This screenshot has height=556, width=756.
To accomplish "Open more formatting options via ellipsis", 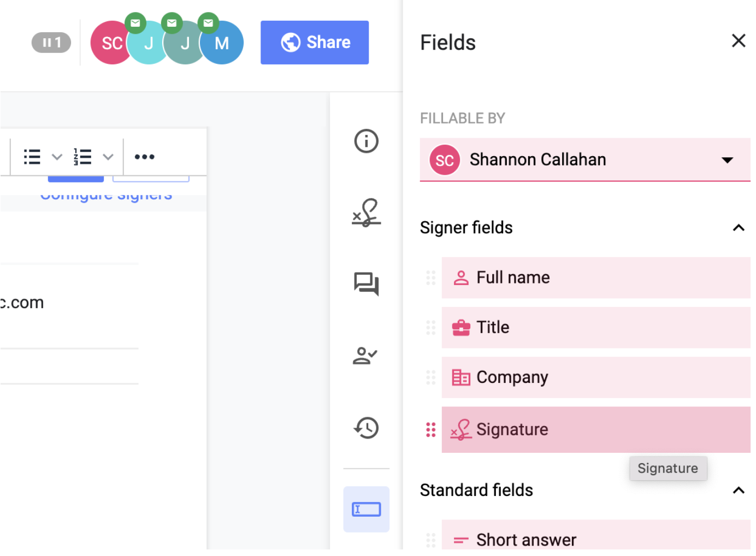I will tap(144, 157).
